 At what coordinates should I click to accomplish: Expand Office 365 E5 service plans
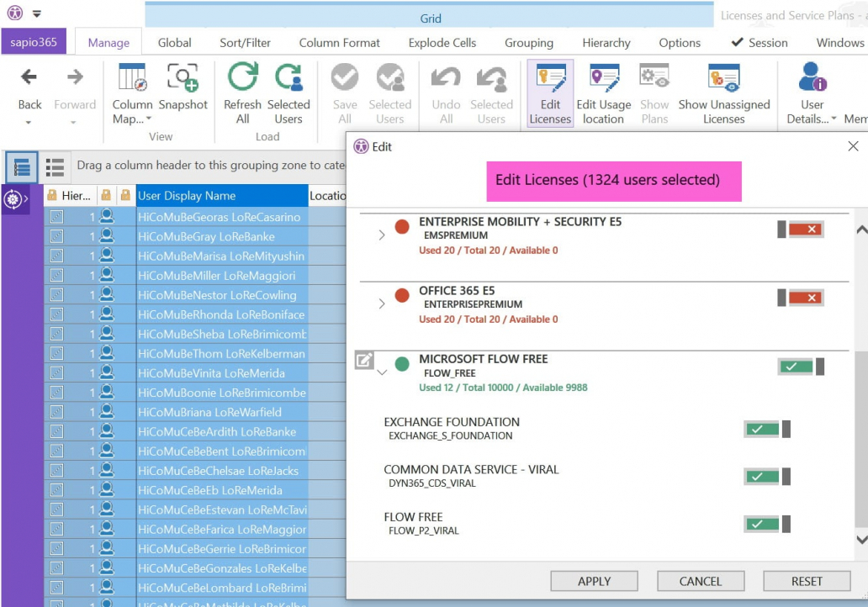(381, 303)
